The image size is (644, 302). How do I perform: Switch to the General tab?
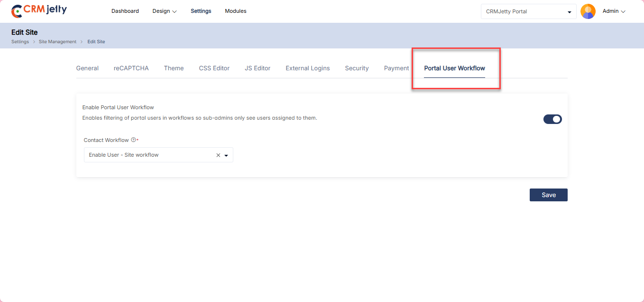pos(87,68)
